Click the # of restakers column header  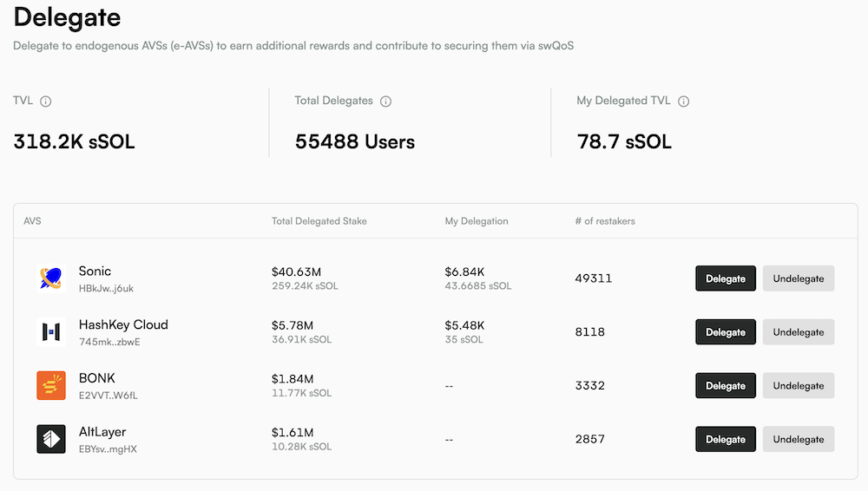coord(605,221)
